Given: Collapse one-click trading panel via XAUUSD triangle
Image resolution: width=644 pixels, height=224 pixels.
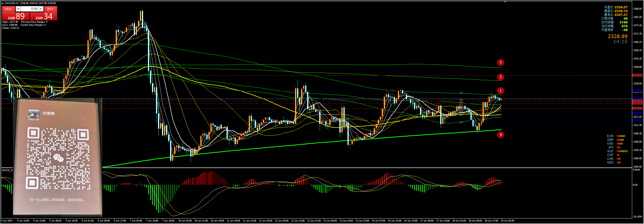Looking at the screenshot, I should pyautogui.click(x=3, y=3).
